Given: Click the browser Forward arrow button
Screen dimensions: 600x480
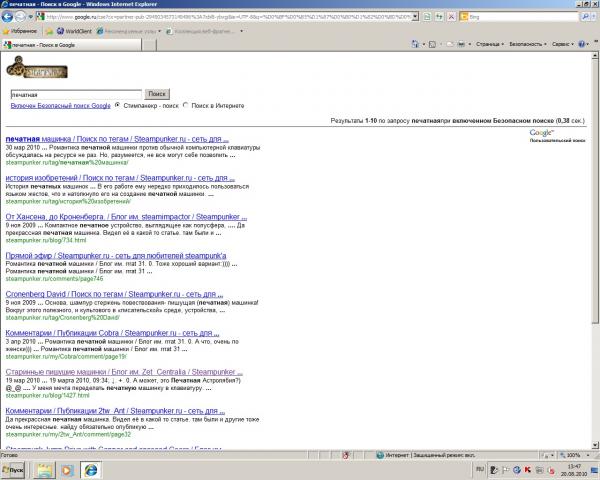Looking at the screenshot, I should 20,17.
